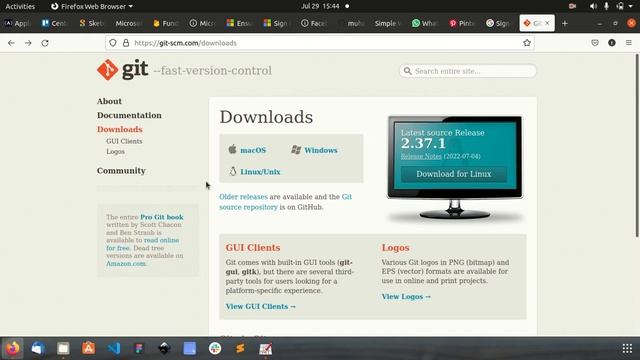This screenshot has width=640, height=360.
Task: Switch to the WhatsApp tab
Action: tap(424, 23)
